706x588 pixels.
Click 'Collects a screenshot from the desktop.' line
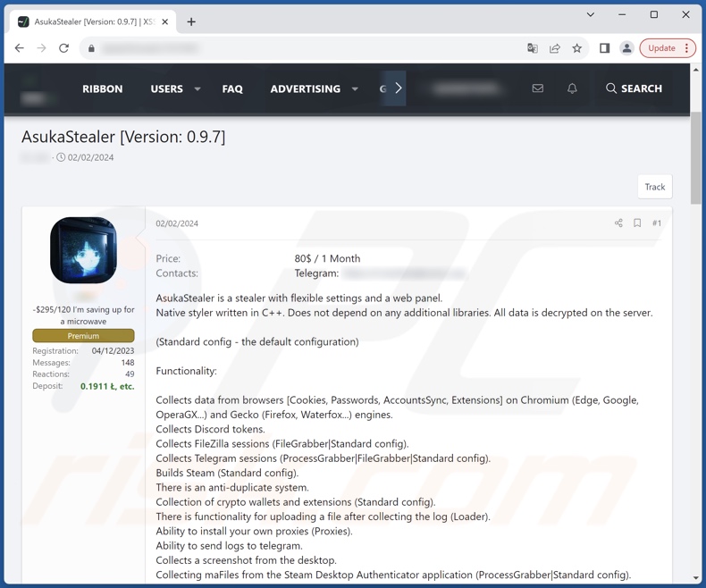[x=247, y=560]
